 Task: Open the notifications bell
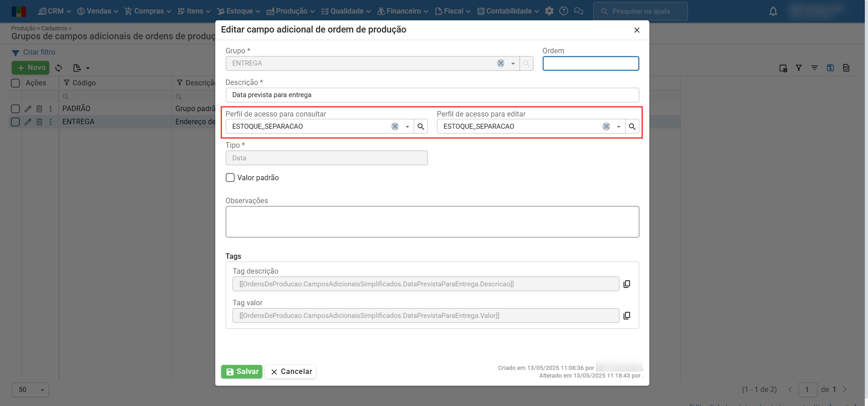[x=773, y=11]
